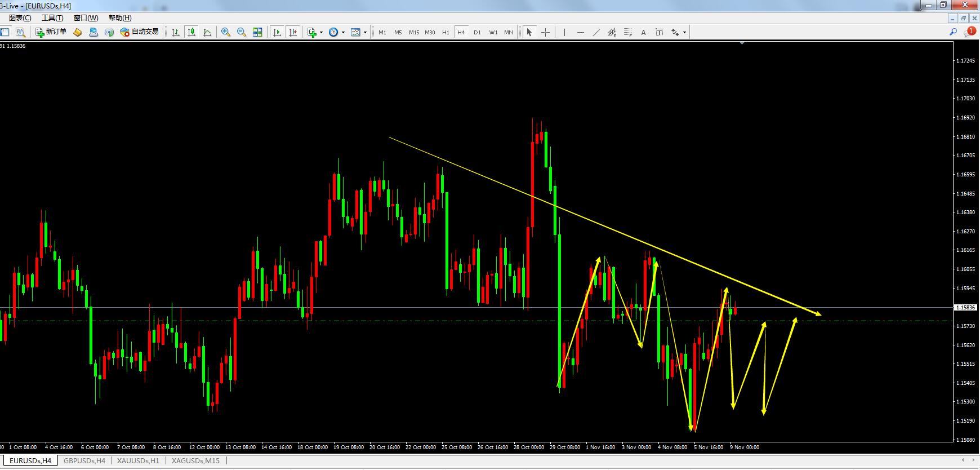The height and width of the screenshot is (470, 980).
Task: Click the 1.15080 price axis value
Action: point(965,440)
